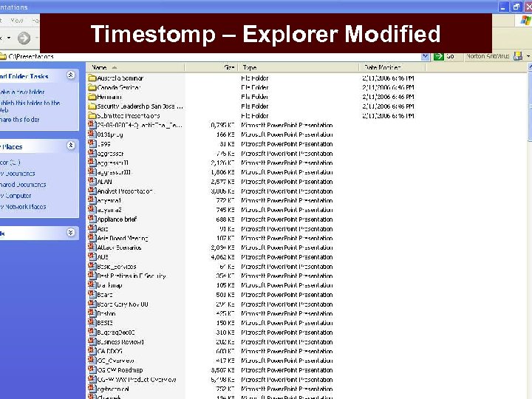Click the PowerPoint icon of Basic_services
The image size is (532, 399).
coord(92,266)
